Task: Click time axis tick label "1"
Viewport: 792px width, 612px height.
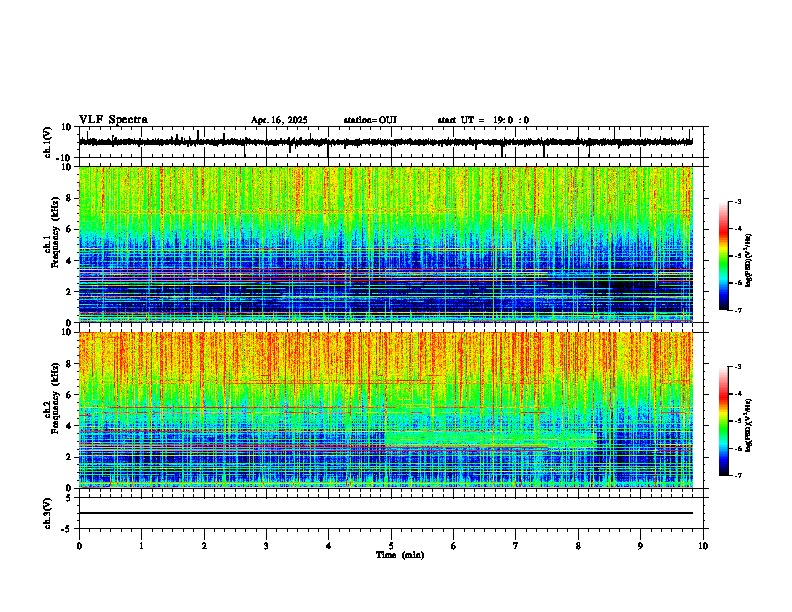Action: [x=141, y=546]
